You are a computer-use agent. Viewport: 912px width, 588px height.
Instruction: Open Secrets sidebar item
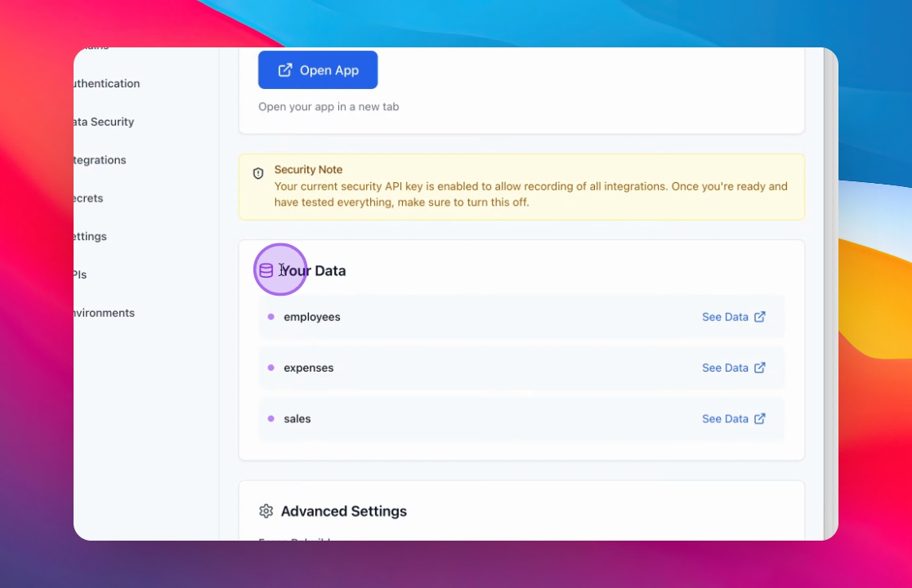88,198
